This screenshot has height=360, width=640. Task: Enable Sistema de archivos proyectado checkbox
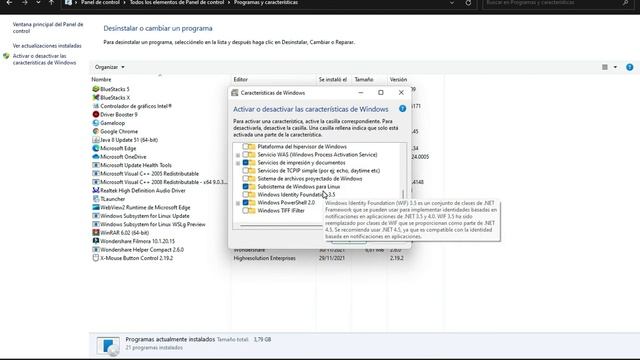(245, 178)
